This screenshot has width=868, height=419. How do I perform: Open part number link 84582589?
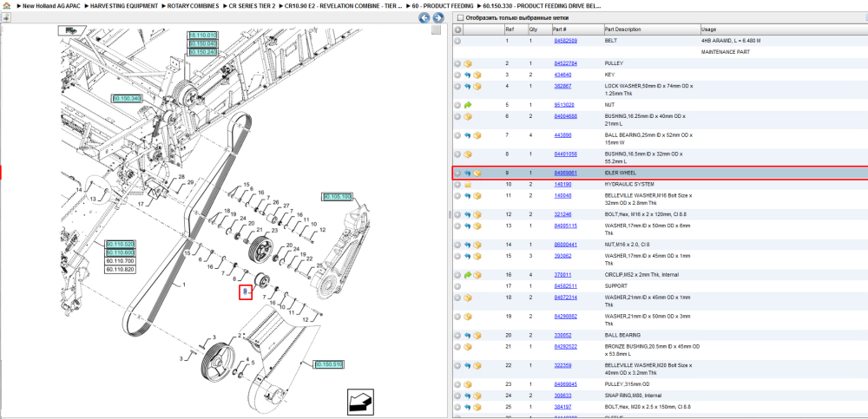coord(566,41)
